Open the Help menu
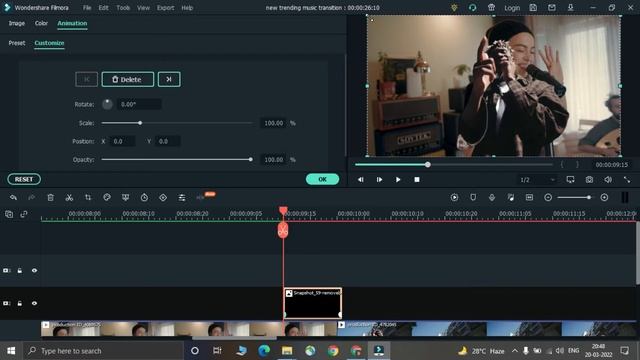Screen dimensions: 640x360 point(187,8)
